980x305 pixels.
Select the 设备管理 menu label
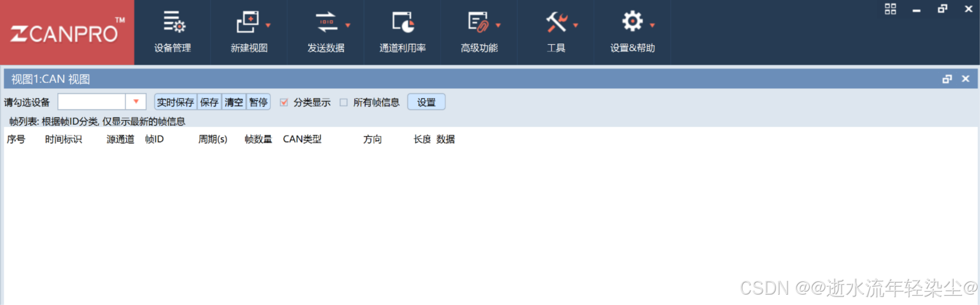[x=172, y=48]
